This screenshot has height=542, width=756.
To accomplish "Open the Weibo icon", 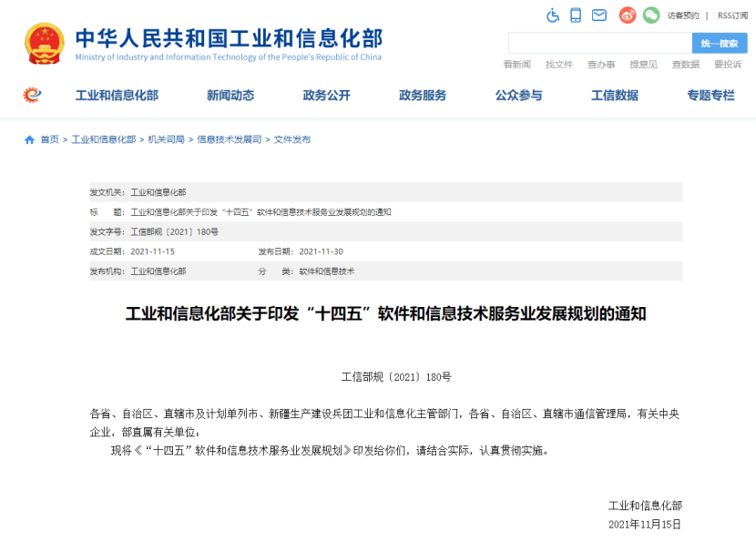I will [628, 15].
